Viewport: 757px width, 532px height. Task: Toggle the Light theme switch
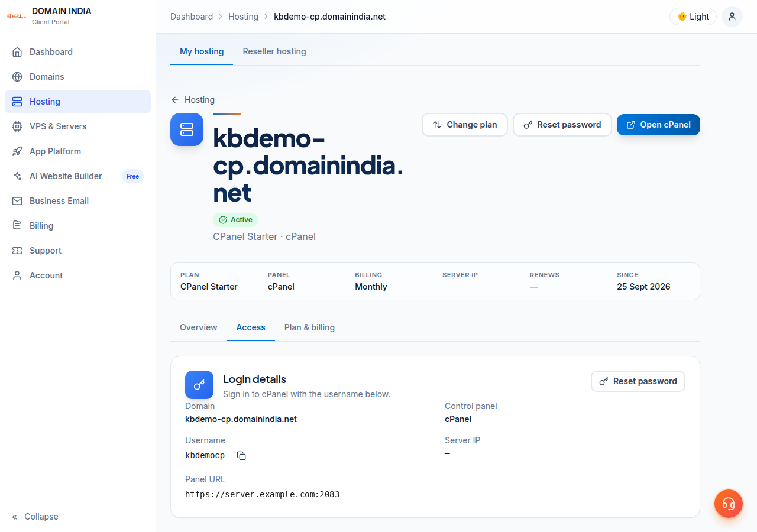coord(693,17)
